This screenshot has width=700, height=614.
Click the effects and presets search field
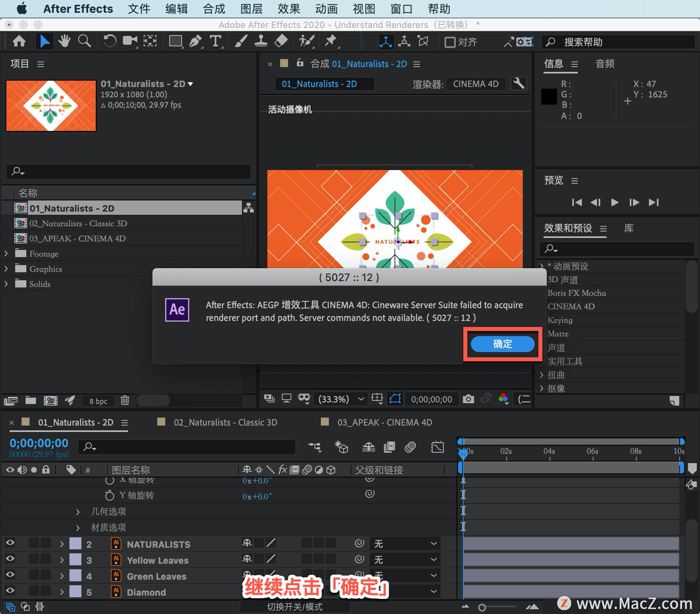pyautogui.click(x=617, y=249)
